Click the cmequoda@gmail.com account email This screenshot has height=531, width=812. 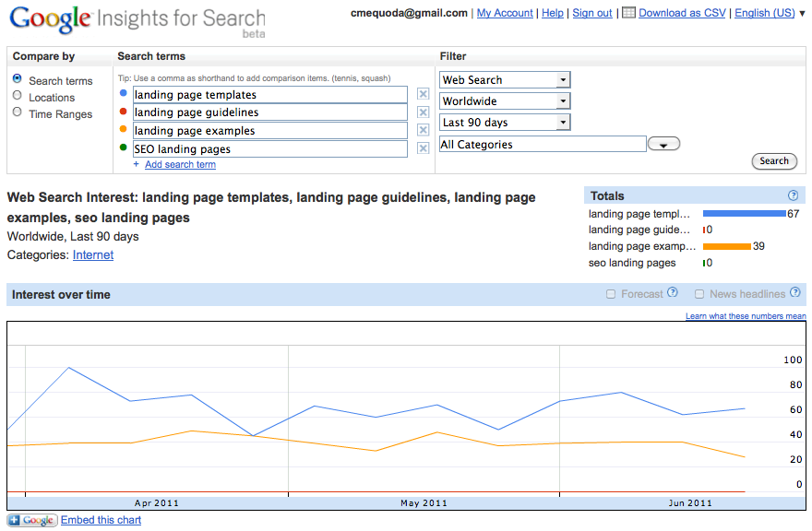(409, 13)
